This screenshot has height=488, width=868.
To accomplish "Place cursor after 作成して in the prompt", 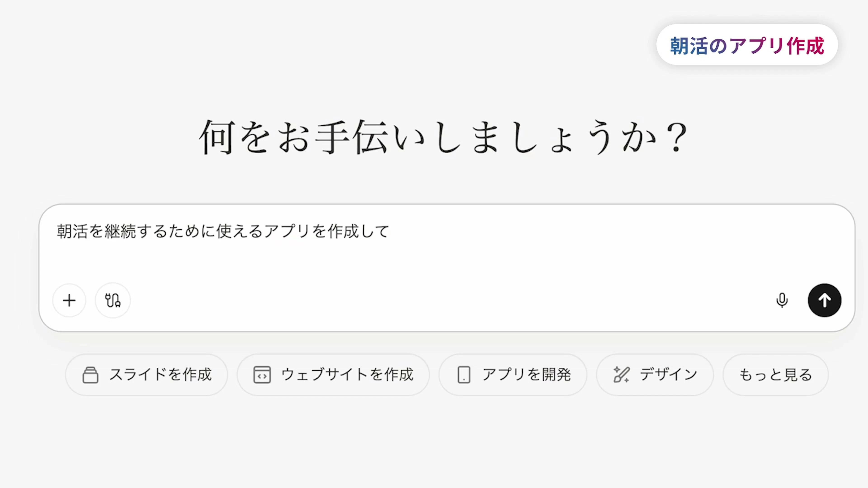I will pyautogui.click(x=390, y=231).
